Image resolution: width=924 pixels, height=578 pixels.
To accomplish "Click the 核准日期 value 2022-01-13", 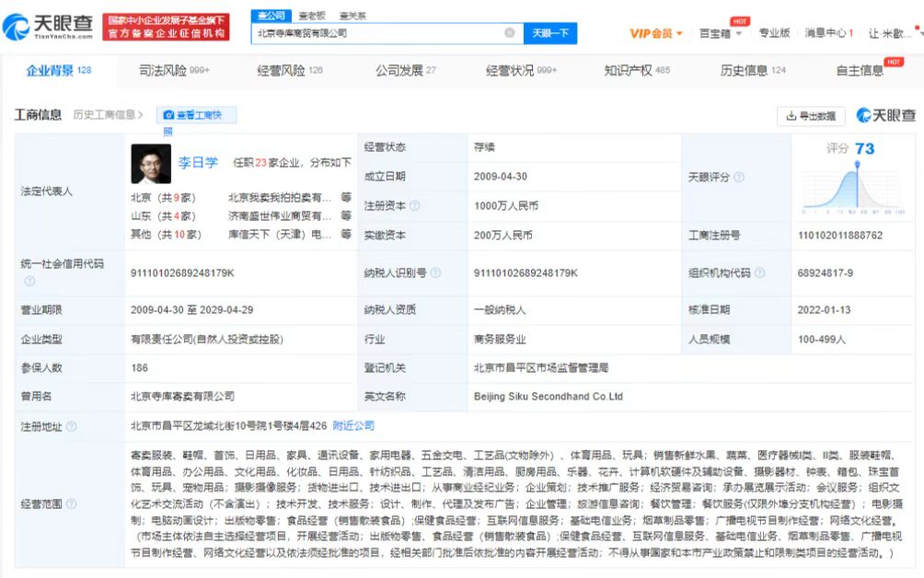I will (x=824, y=309).
